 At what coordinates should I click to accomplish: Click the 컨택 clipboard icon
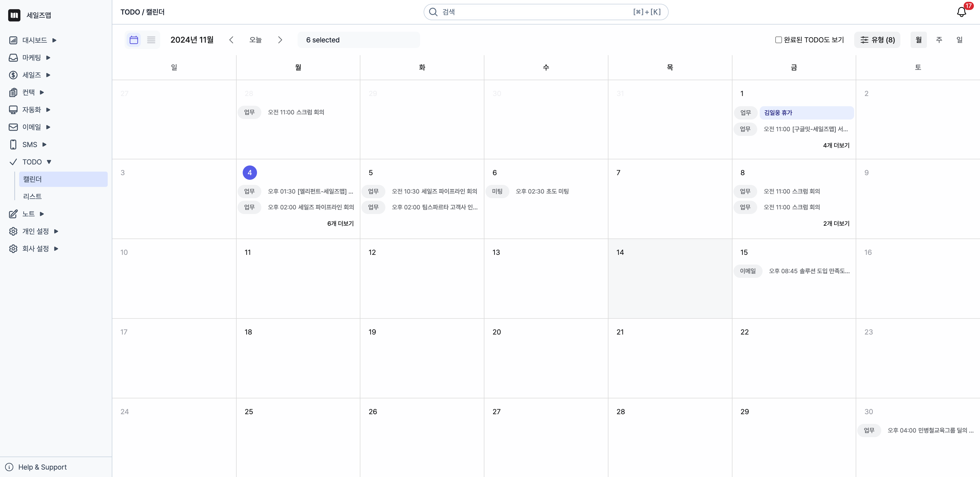[x=13, y=92]
